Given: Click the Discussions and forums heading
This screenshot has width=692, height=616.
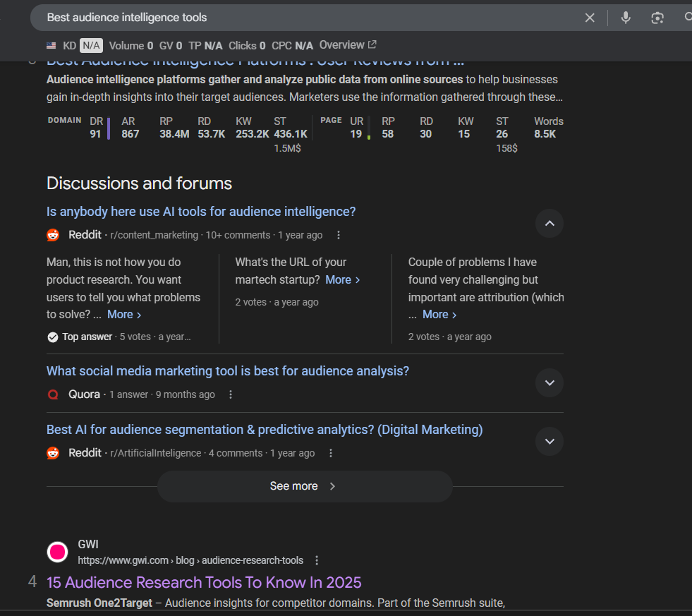Looking at the screenshot, I should click(139, 183).
